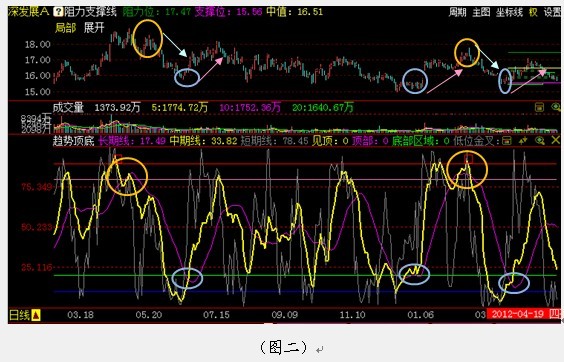
Task: Click the magnifier icon in 趋势顶底 panel
Action: pos(539,140)
